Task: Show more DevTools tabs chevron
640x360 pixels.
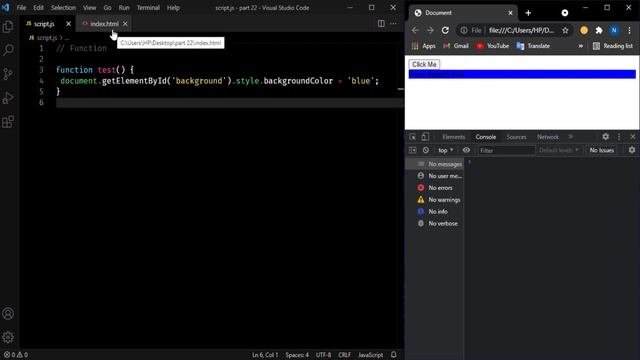Action: [571, 137]
